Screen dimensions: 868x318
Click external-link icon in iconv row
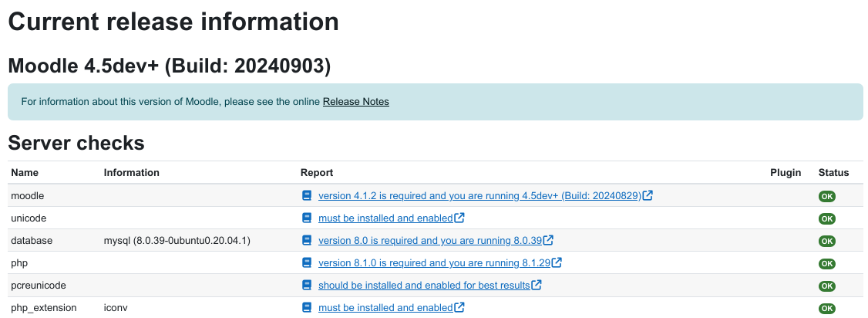[459, 307]
